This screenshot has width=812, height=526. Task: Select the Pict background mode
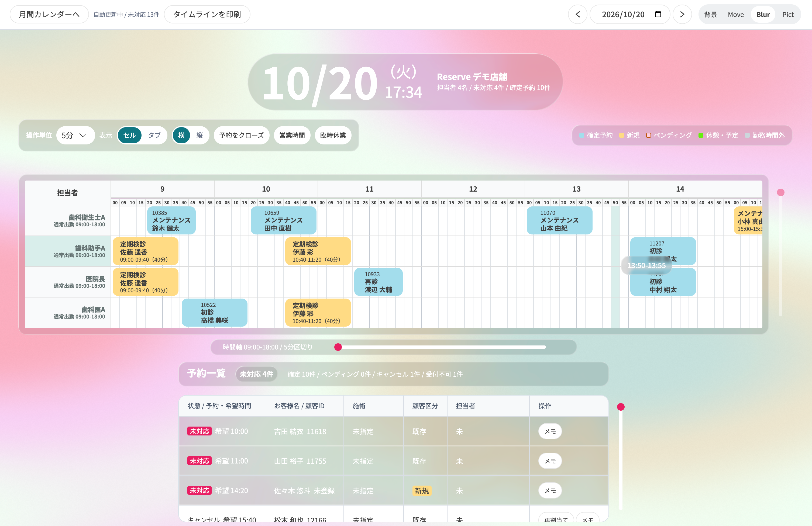(x=788, y=15)
